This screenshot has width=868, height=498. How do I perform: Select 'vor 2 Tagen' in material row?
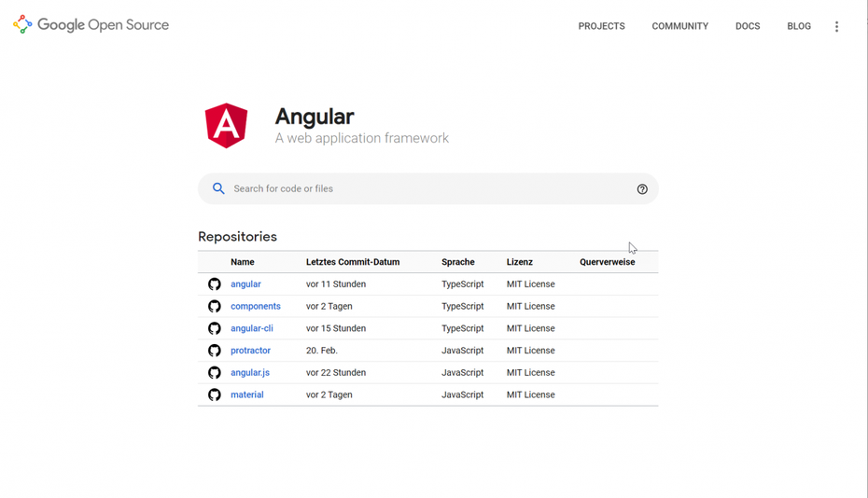click(x=329, y=394)
